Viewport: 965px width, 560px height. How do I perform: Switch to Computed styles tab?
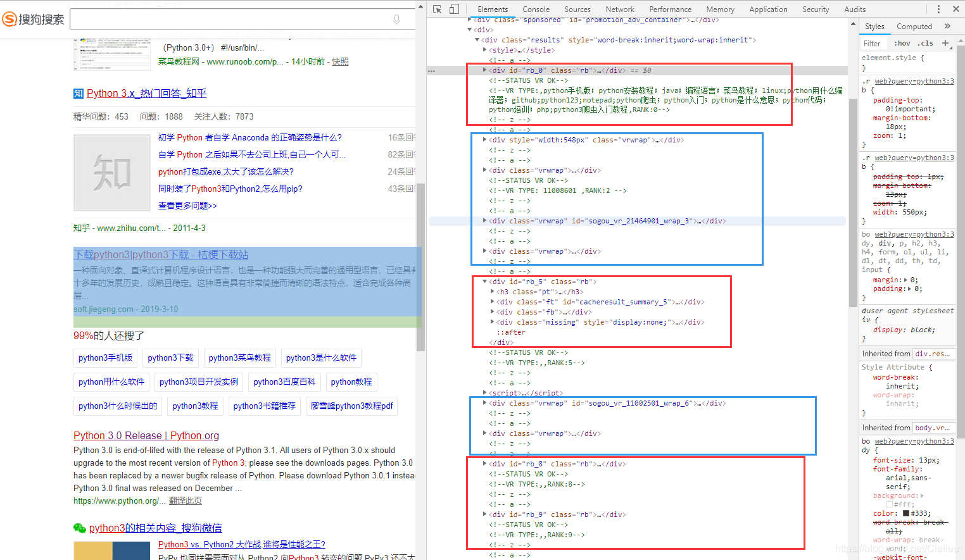(x=914, y=27)
